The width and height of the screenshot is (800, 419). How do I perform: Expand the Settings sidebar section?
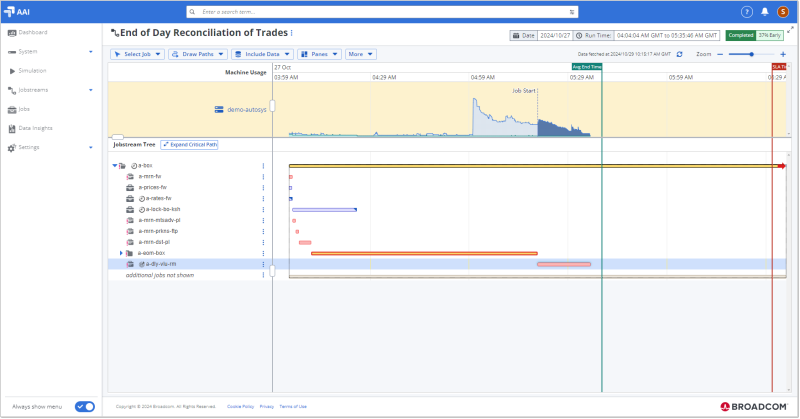coord(91,147)
